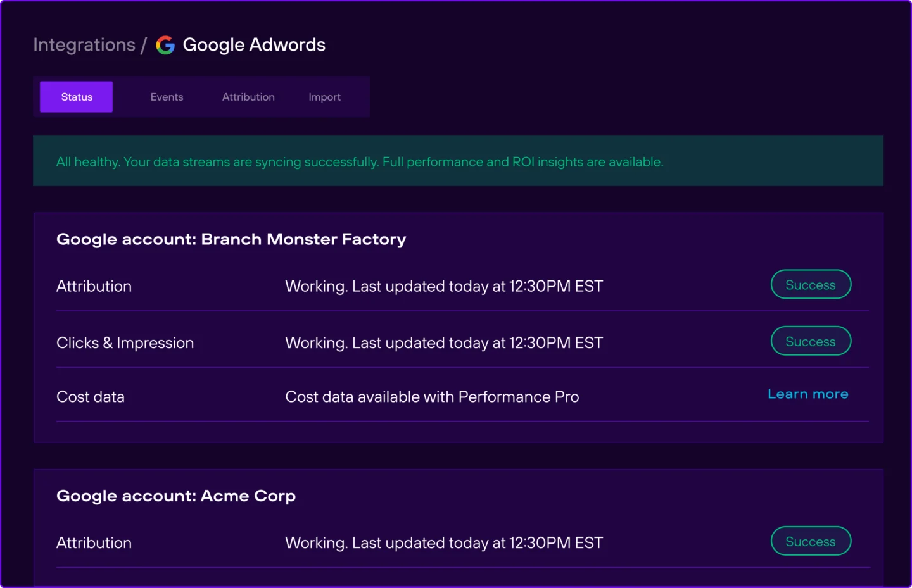Switch to the Events tab
The width and height of the screenshot is (912, 588).
[167, 97]
